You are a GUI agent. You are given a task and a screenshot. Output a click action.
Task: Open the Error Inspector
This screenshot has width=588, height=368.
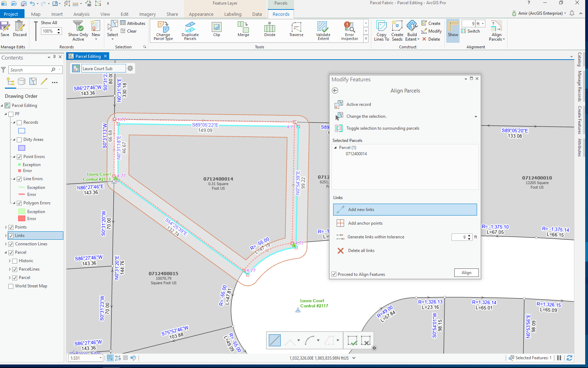(x=349, y=30)
